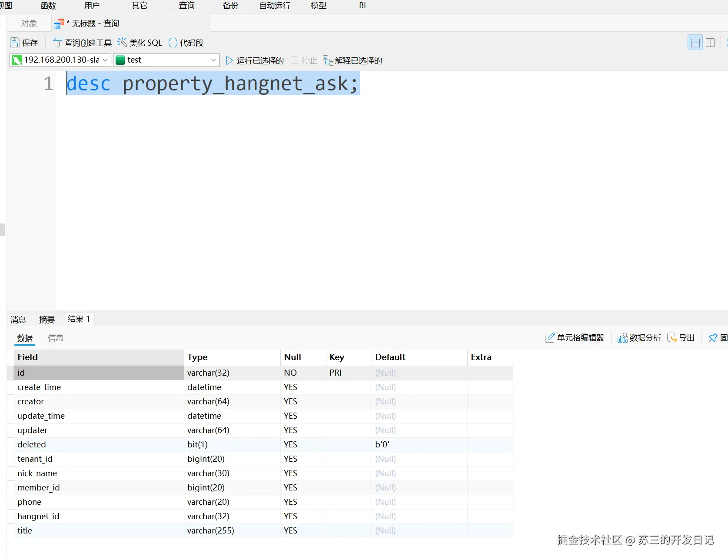Switch to horizontal split layout icon
The height and width of the screenshot is (560, 728).
point(695,43)
